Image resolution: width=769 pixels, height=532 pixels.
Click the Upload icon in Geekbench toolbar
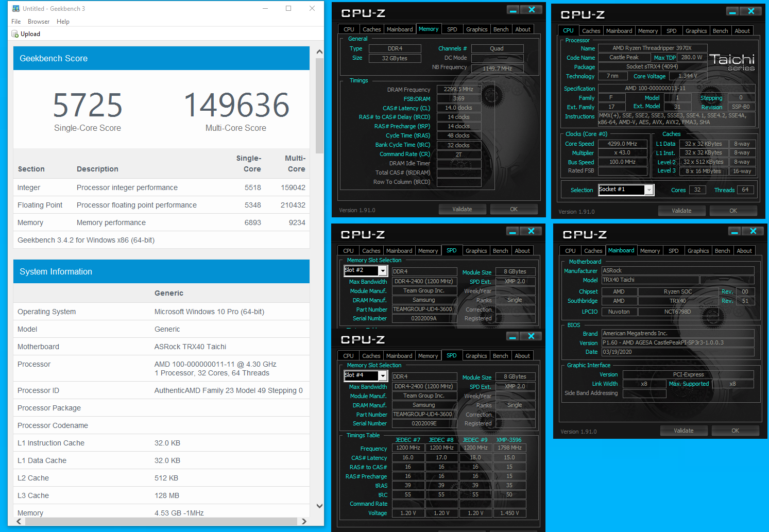[15, 34]
